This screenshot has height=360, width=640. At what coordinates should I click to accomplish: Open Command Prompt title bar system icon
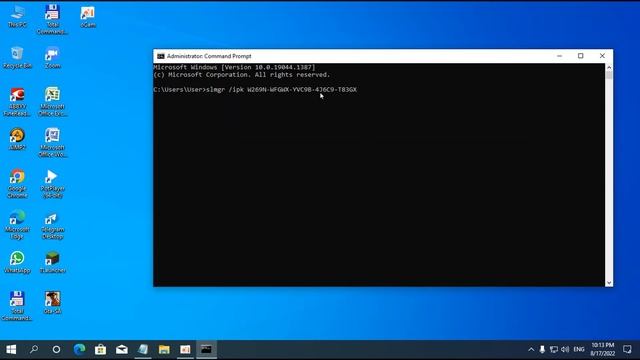pos(161,56)
